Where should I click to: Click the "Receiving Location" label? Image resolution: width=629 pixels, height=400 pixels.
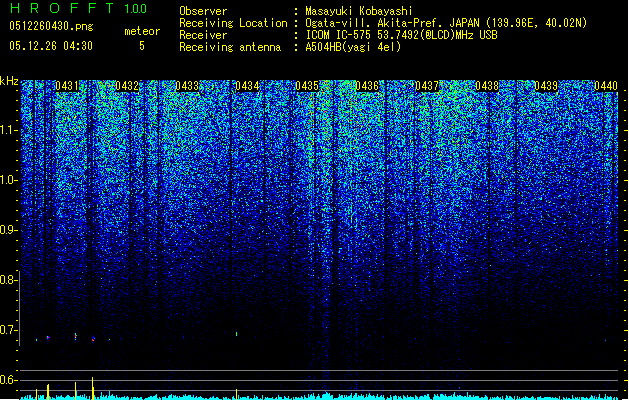tap(233, 23)
